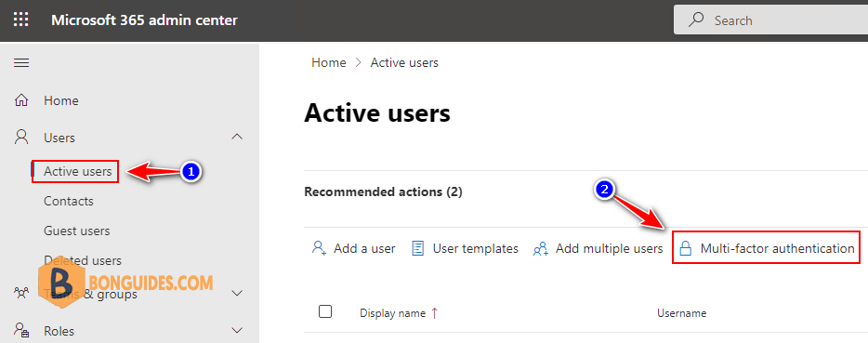Click the Multi-factor authentication lock icon
The image size is (868, 343).
[x=686, y=248]
